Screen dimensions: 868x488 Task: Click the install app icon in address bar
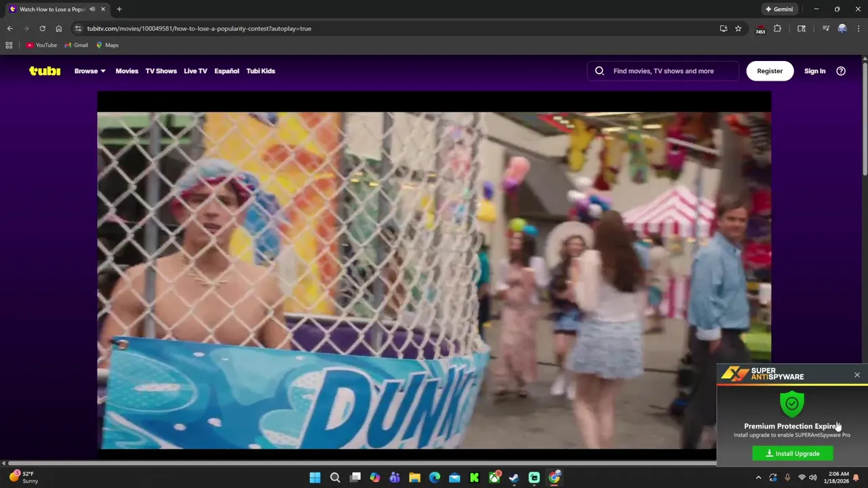coord(724,28)
